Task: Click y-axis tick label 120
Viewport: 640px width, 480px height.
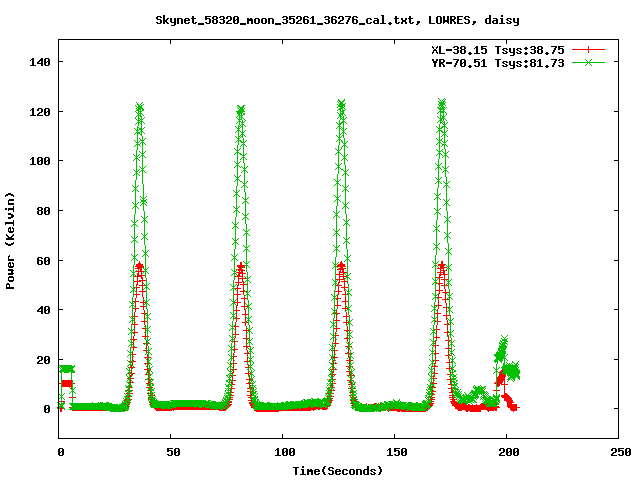Action: coord(40,112)
